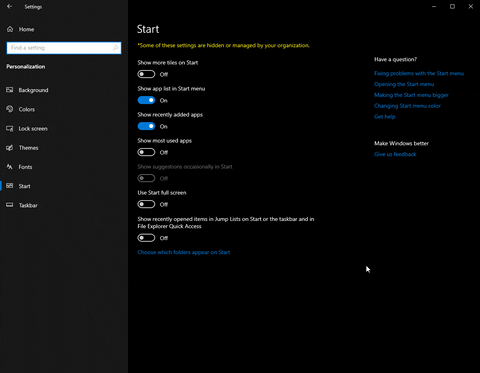Viewport: 480px width, 373px height.
Task: Open Changing Start menu color link
Action: point(407,106)
